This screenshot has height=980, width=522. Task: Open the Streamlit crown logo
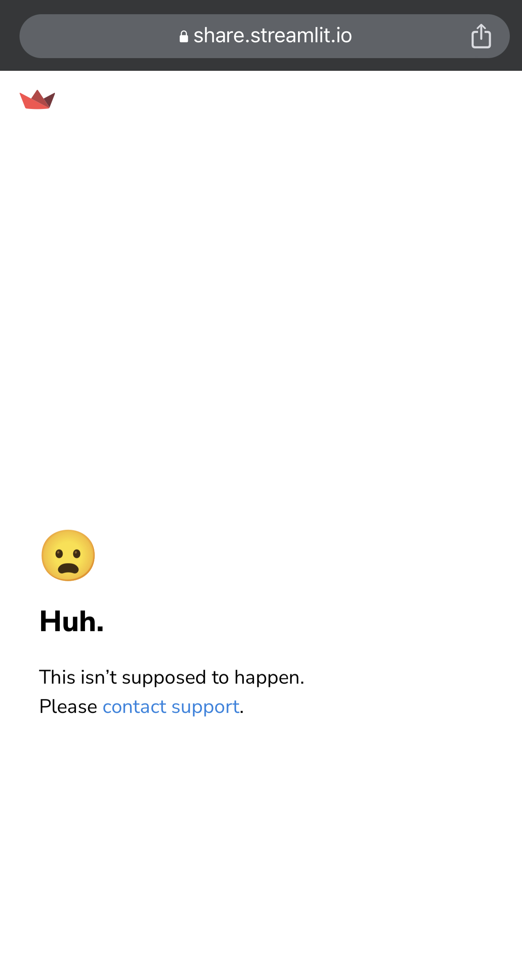click(37, 99)
